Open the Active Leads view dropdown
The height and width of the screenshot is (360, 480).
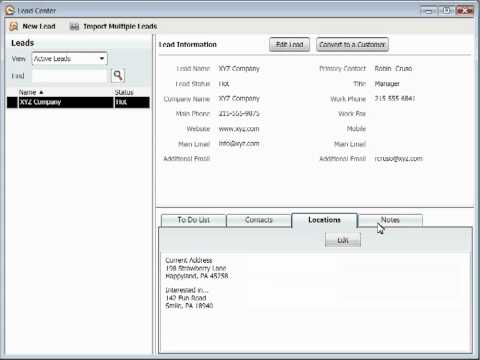[69, 59]
